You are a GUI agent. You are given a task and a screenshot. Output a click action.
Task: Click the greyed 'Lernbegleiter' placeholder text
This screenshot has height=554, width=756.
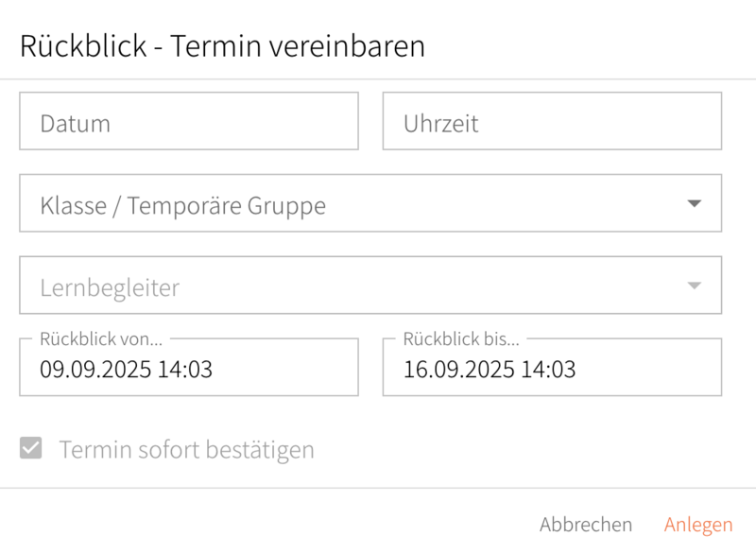pos(110,287)
